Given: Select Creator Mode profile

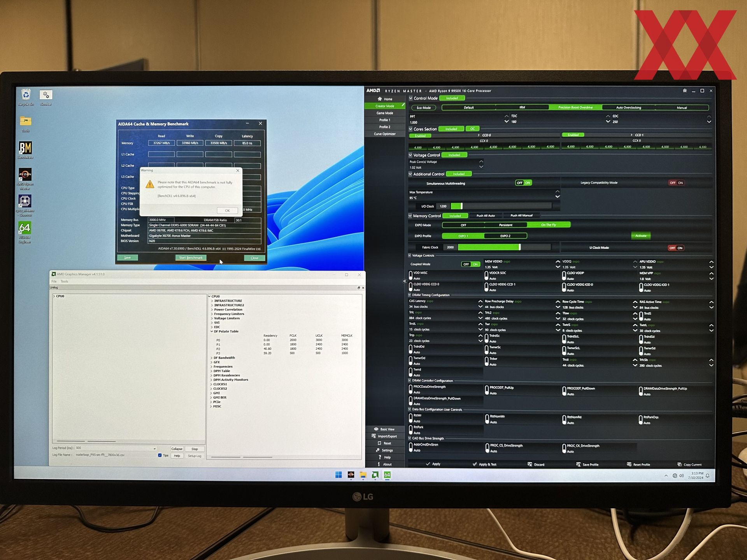Looking at the screenshot, I should (x=384, y=106).
